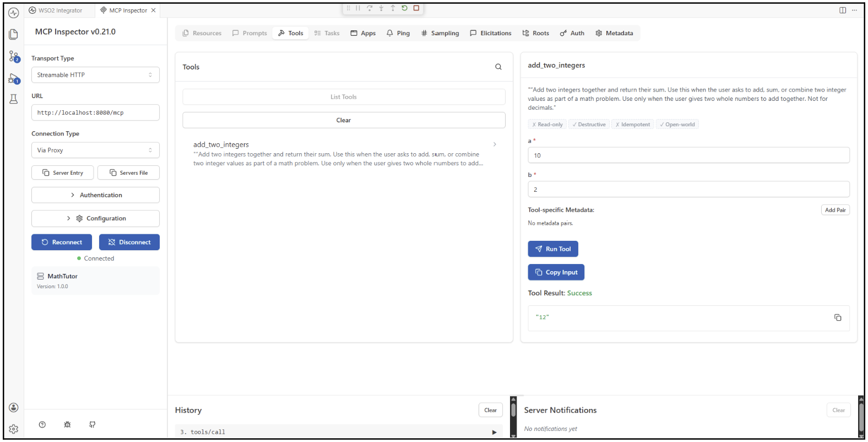
Task: Click the bug report icon
Action: pos(67,425)
